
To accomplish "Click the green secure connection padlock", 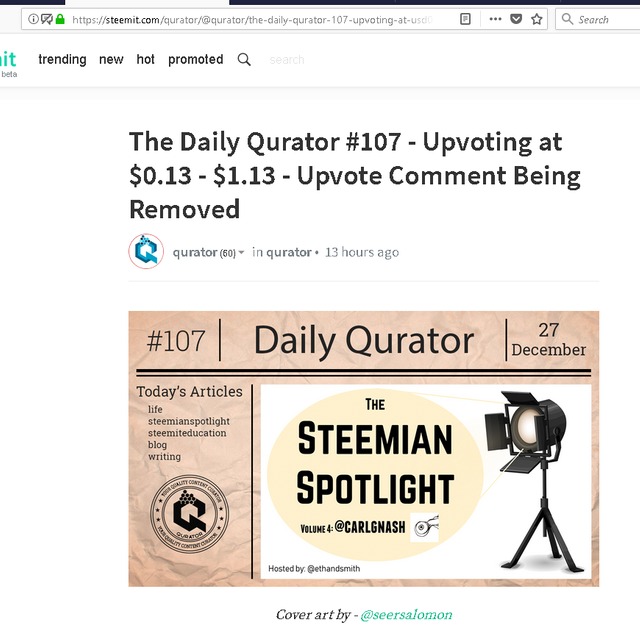I will (60, 19).
